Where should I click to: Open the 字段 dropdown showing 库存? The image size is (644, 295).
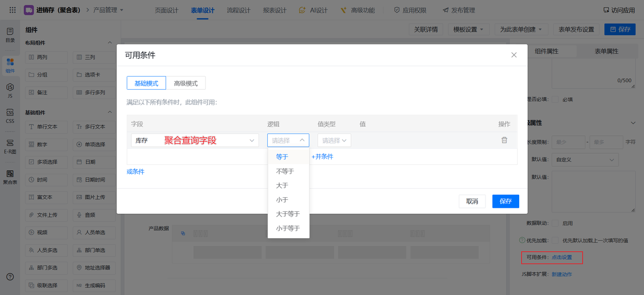[195, 140]
